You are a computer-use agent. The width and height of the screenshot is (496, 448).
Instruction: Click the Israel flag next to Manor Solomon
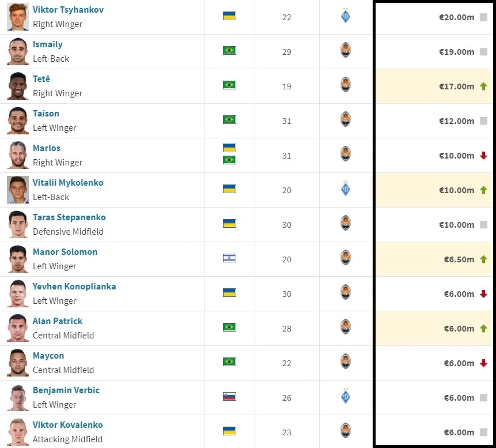pos(229,258)
